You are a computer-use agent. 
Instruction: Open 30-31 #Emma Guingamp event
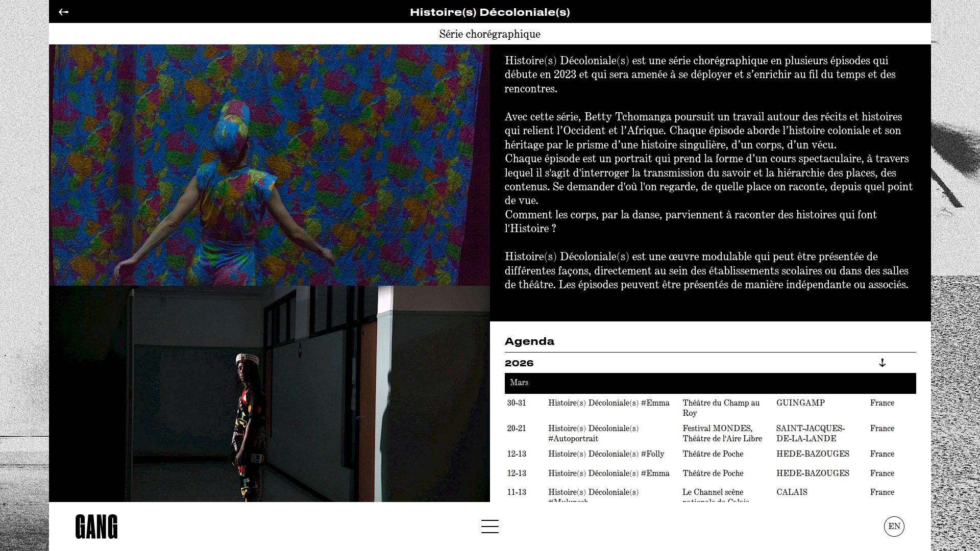(x=608, y=403)
